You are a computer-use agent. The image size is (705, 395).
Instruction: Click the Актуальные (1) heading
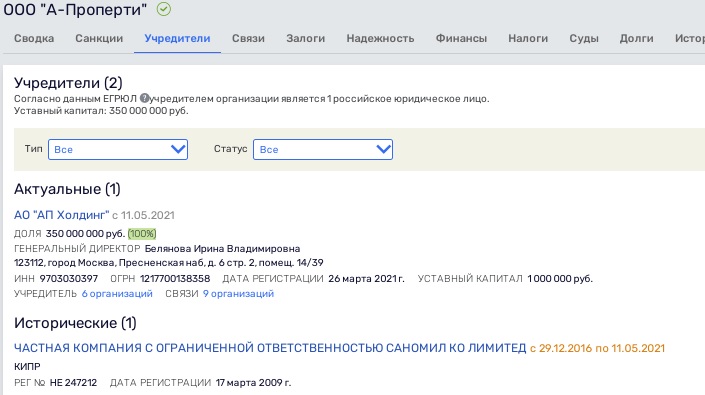(67, 189)
